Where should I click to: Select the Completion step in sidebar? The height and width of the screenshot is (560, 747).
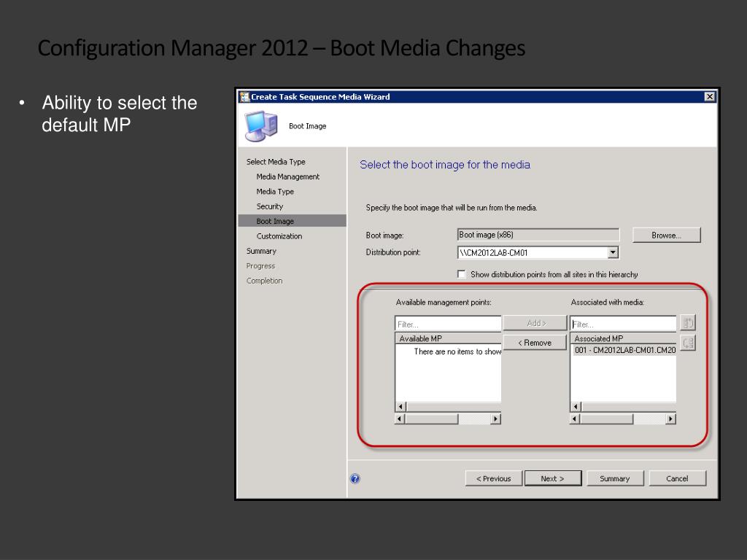click(x=264, y=281)
